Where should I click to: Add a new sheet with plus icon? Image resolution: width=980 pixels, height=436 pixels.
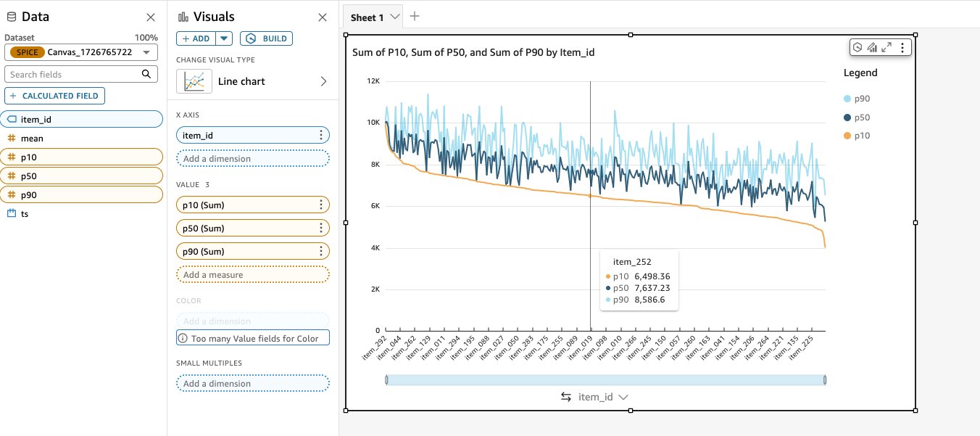coord(415,16)
